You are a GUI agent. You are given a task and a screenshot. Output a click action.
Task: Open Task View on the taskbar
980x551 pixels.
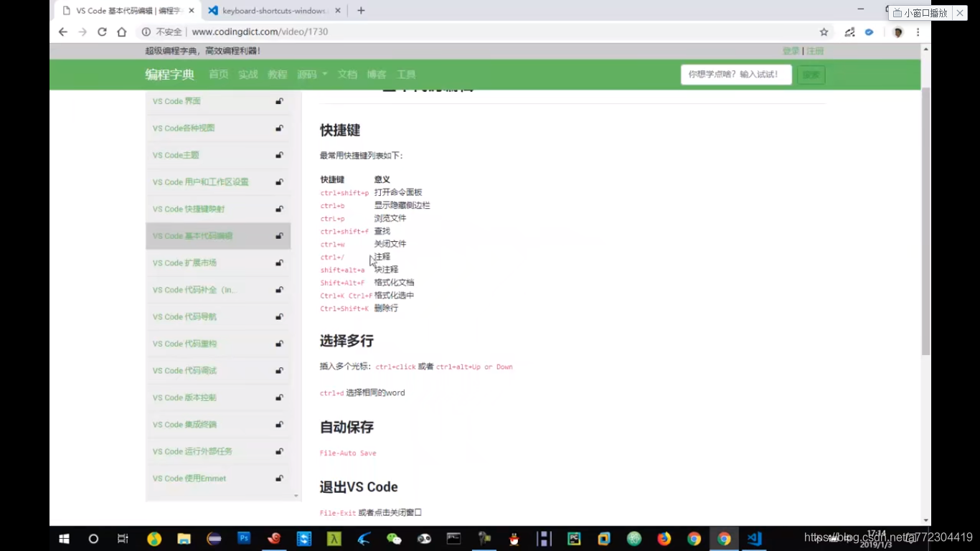pos(123,538)
